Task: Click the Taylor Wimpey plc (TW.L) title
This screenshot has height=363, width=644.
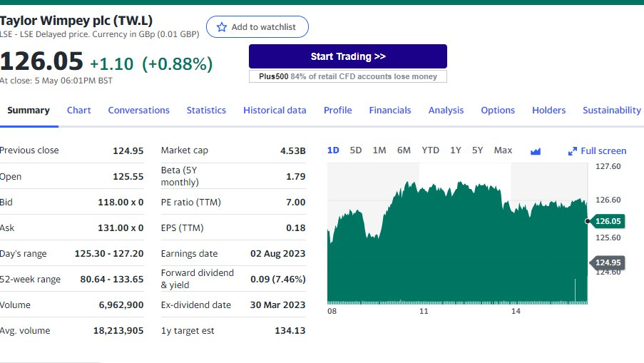Action: pyautogui.click(x=76, y=20)
